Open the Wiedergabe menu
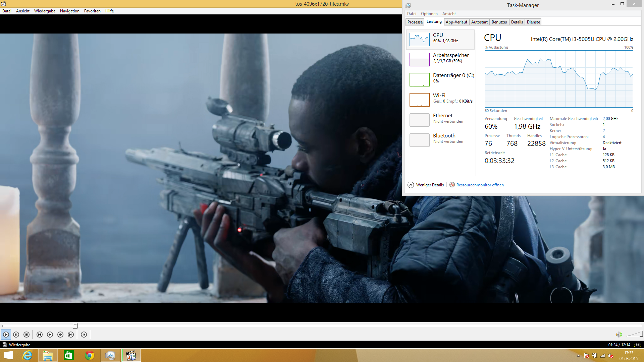The image size is (644, 362). (x=45, y=11)
